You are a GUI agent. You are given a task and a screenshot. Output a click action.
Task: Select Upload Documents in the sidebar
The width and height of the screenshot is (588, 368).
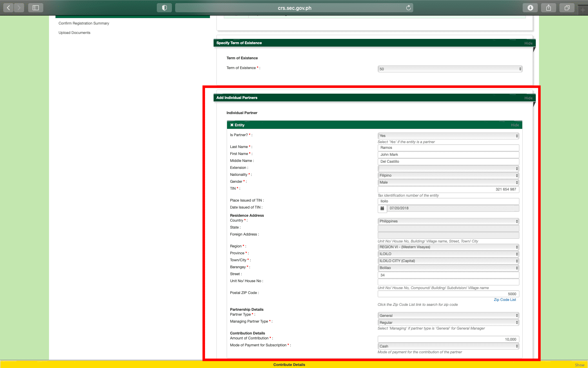[74, 33]
